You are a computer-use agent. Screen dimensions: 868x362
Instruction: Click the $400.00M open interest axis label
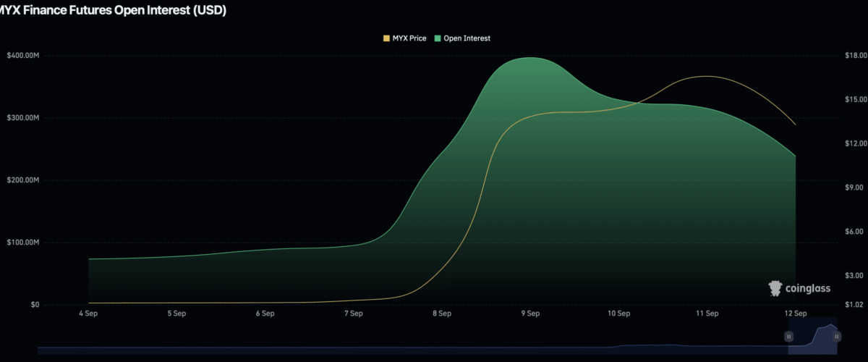[x=22, y=56]
